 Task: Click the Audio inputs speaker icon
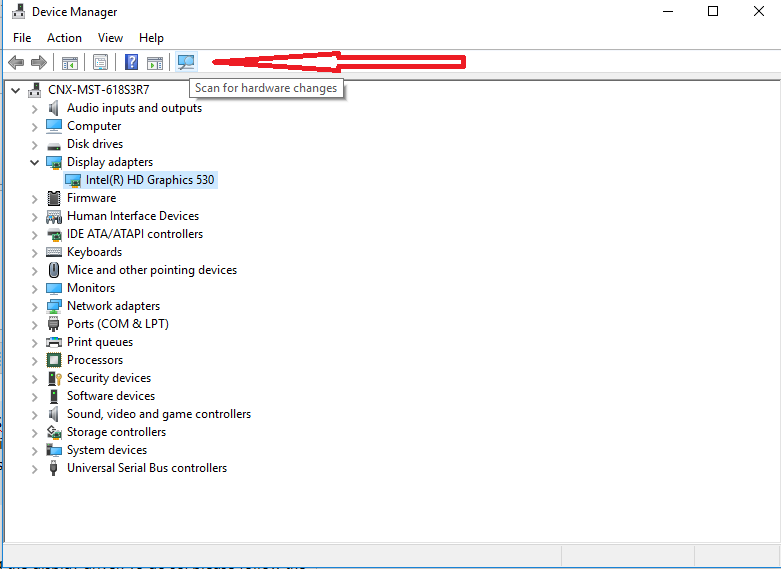[54, 108]
